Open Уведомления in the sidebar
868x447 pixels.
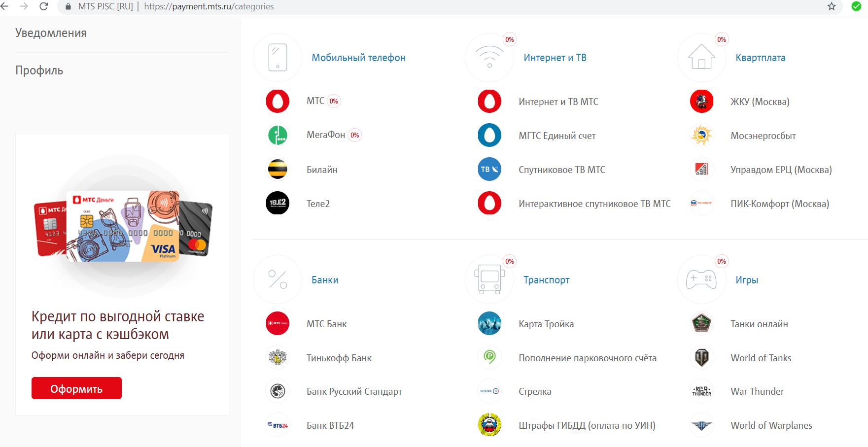(51, 33)
